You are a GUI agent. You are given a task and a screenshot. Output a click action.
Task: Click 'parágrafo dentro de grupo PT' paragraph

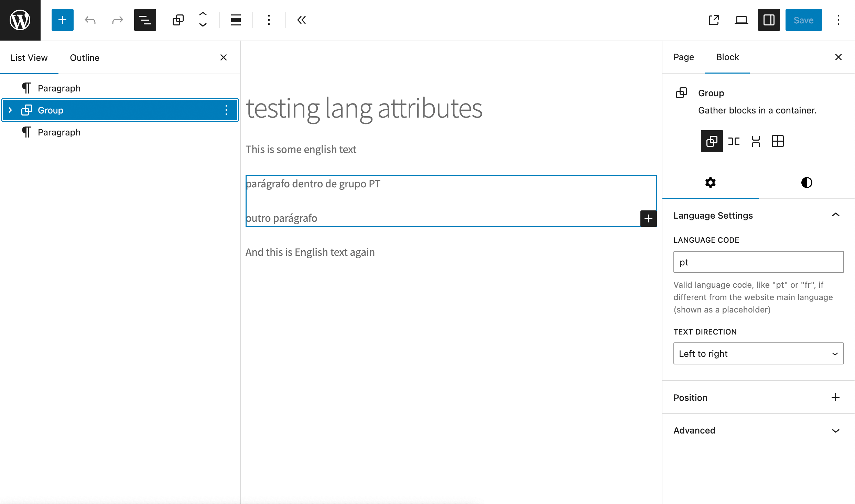click(313, 184)
